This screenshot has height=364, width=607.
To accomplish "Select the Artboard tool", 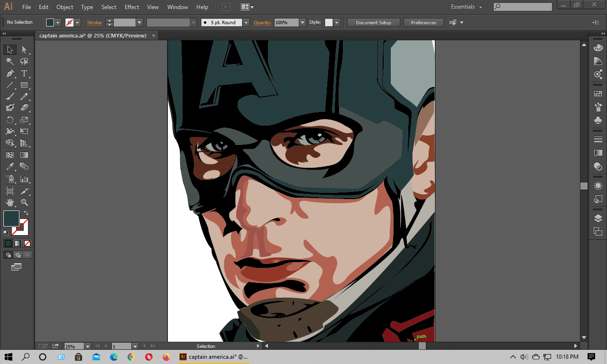I will (x=9, y=191).
